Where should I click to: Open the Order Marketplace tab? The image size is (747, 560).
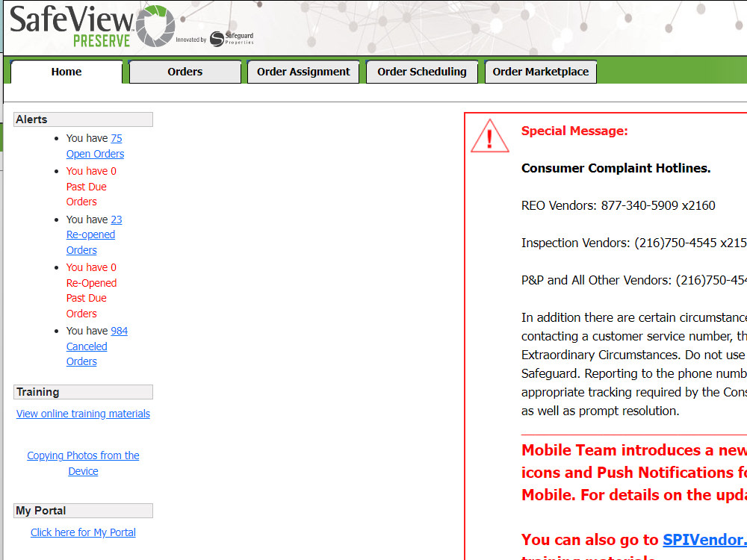coord(540,72)
